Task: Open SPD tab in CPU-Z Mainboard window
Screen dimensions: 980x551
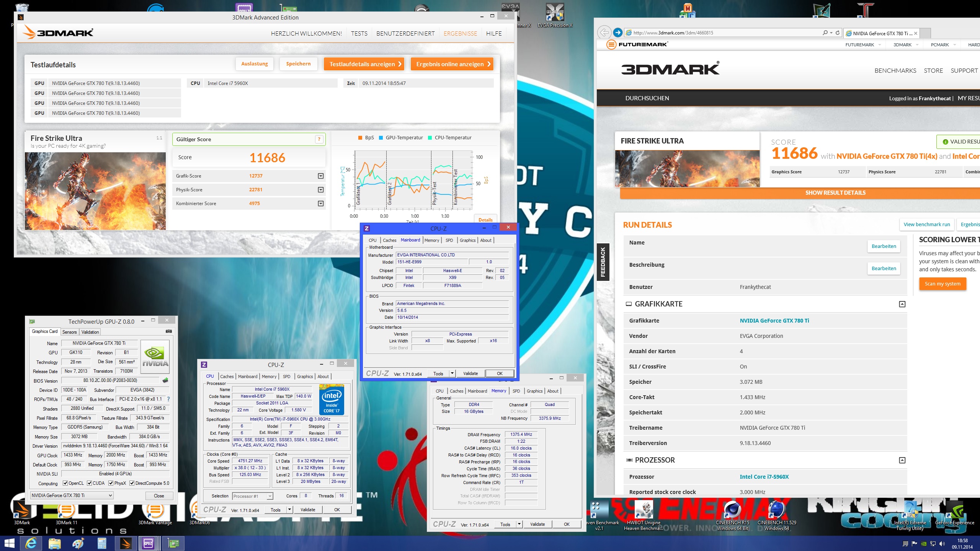Action: (x=449, y=240)
